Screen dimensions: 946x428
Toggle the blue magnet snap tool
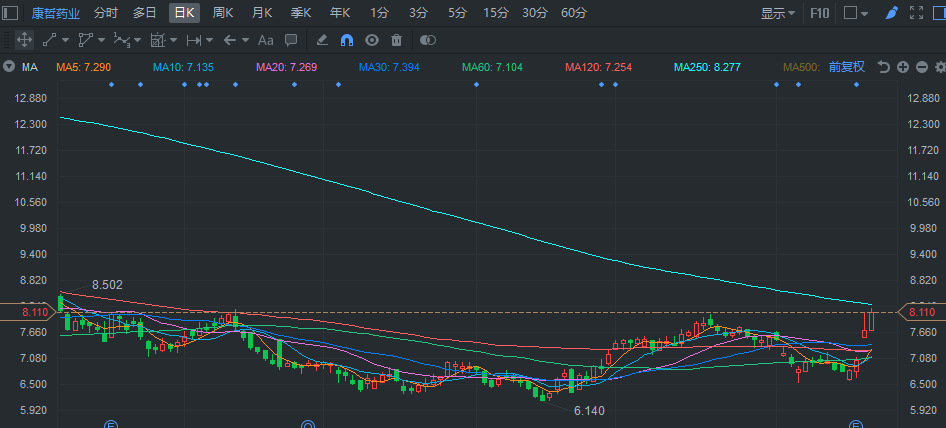[x=347, y=40]
